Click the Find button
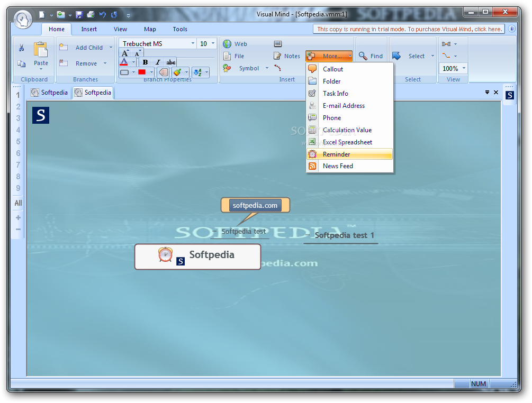 click(371, 56)
